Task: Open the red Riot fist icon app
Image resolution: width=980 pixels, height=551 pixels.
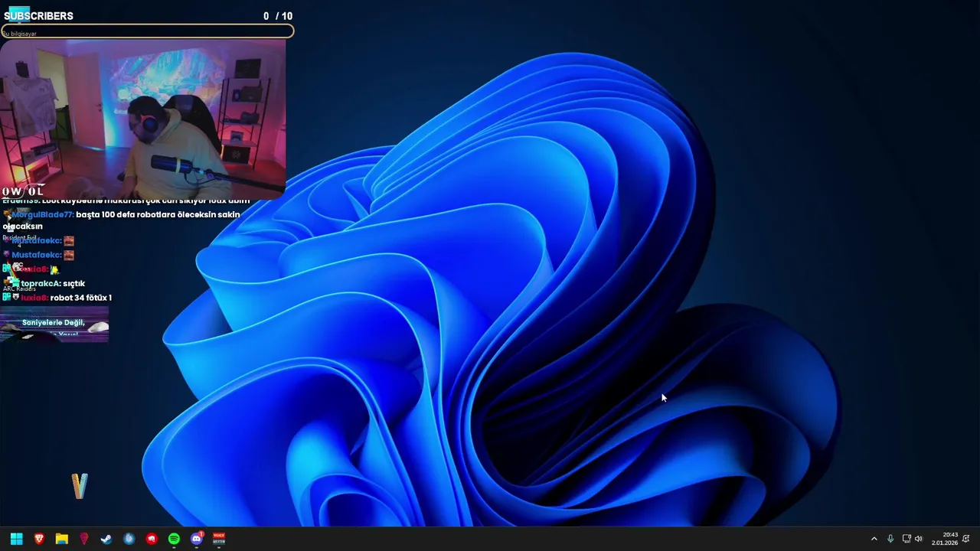Action: pos(152,539)
